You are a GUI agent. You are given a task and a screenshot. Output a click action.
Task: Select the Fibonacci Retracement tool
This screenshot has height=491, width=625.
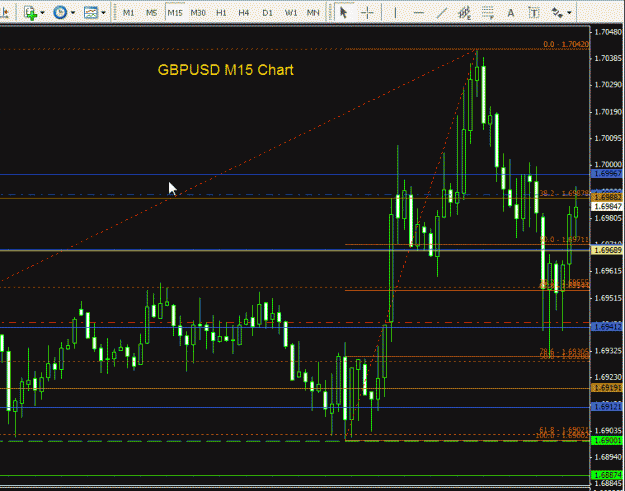[488, 13]
